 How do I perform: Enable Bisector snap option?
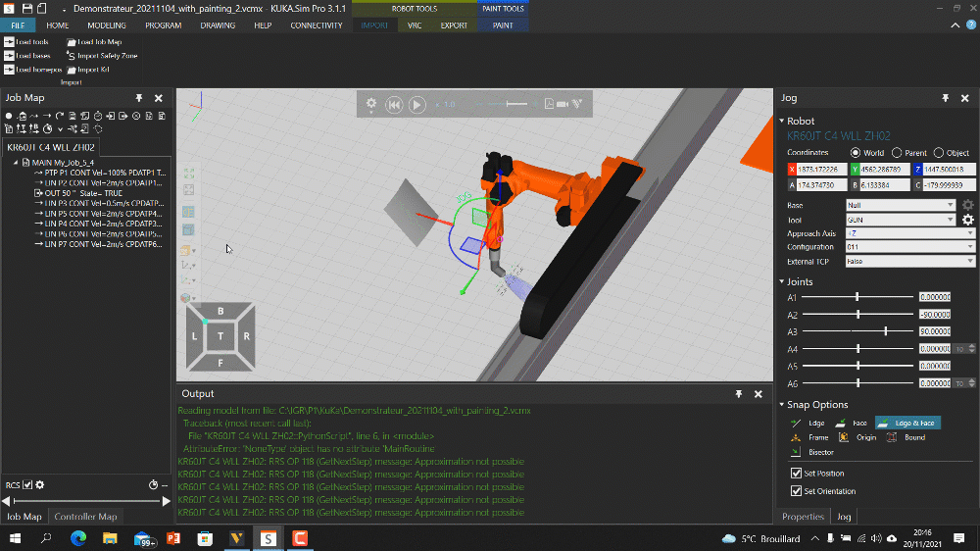click(811, 452)
